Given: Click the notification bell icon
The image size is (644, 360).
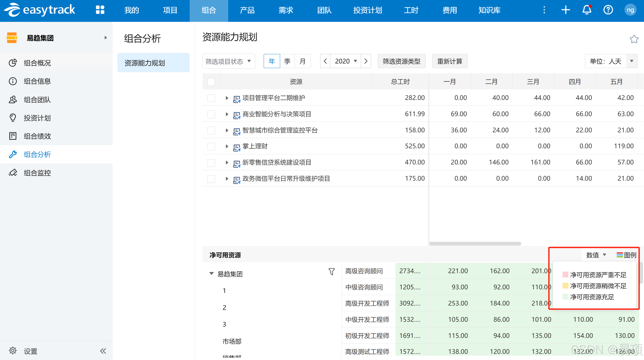Looking at the screenshot, I should (x=587, y=10).
